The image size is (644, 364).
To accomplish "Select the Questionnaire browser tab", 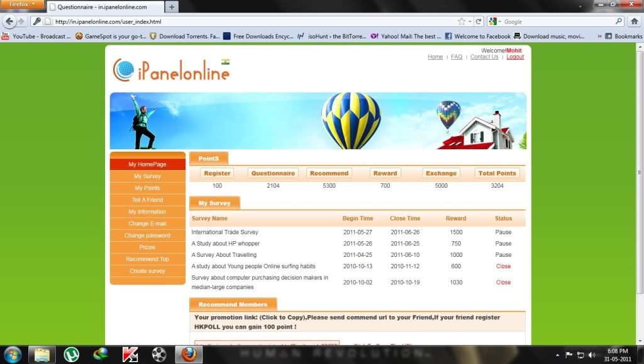I will click(x=106, y=7).
